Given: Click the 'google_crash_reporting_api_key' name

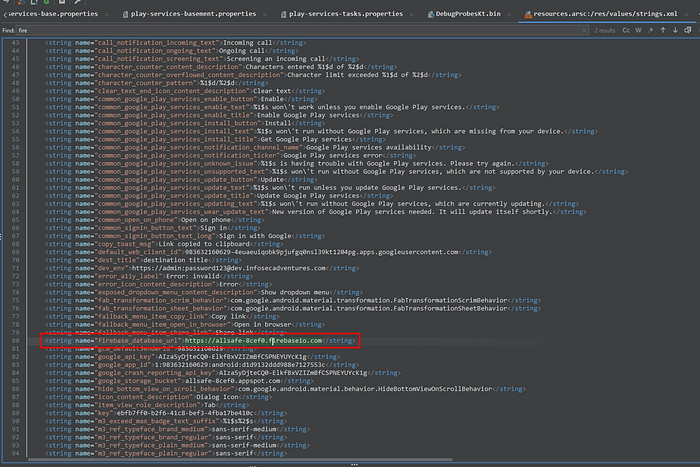Looking at the screenshot, I should (156, 373).
